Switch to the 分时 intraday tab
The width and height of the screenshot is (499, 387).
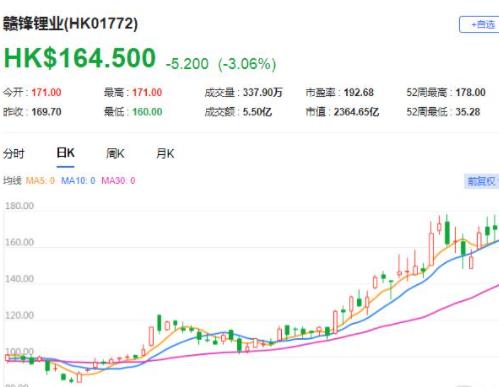[x=14, y=154]
